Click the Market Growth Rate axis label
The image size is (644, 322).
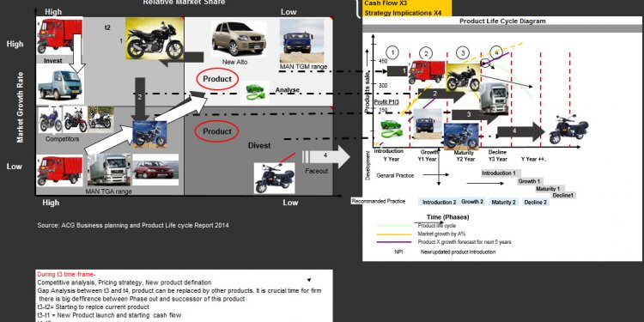(x=20, y=107)
